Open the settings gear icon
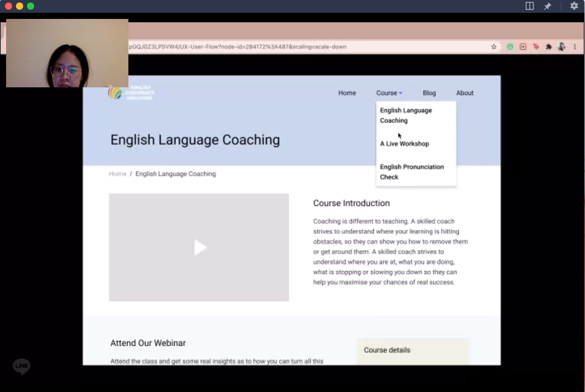585x392 pixels. point(574,6)
